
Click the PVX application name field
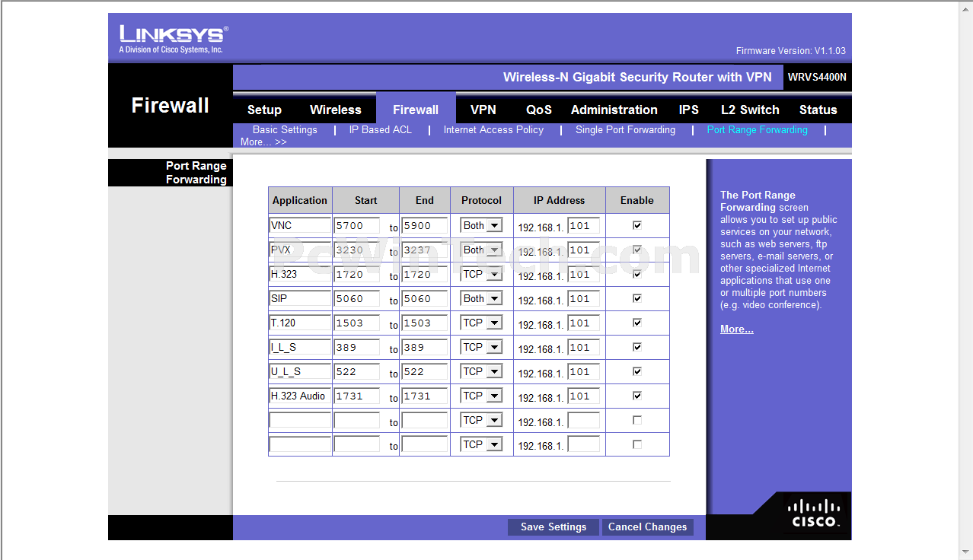300,250
